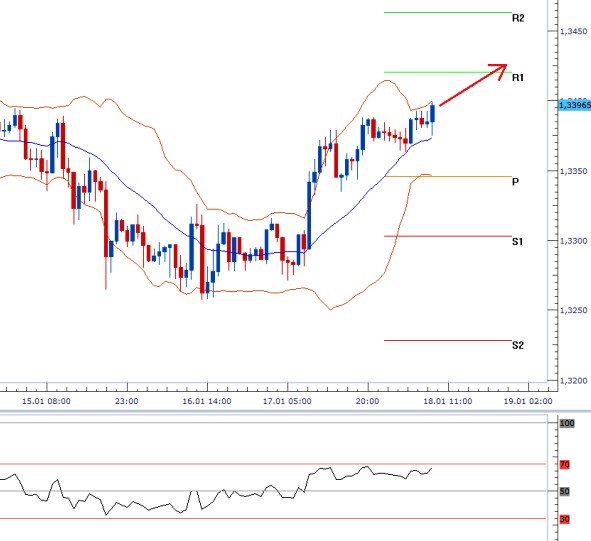Click the 23:00 time axis label
Viewport: 591px width, 541px height.
[x=127, y=401]
